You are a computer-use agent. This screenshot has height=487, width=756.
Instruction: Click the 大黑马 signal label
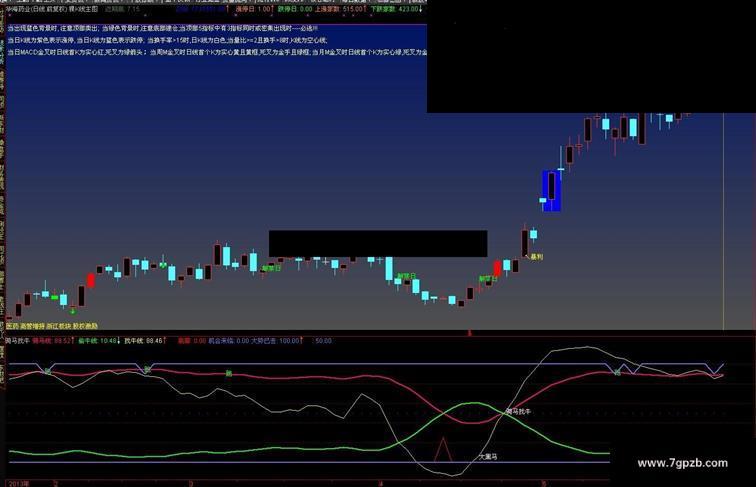pyautogui.click(x=488, y=456)
